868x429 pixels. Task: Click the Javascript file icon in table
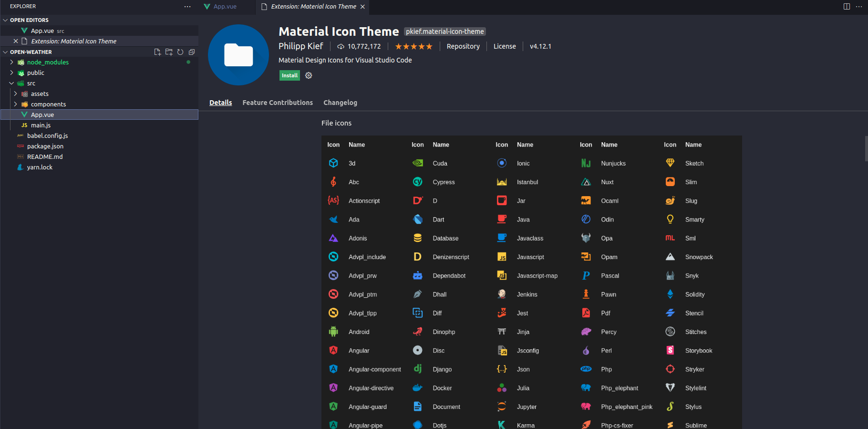coord(502,257)
